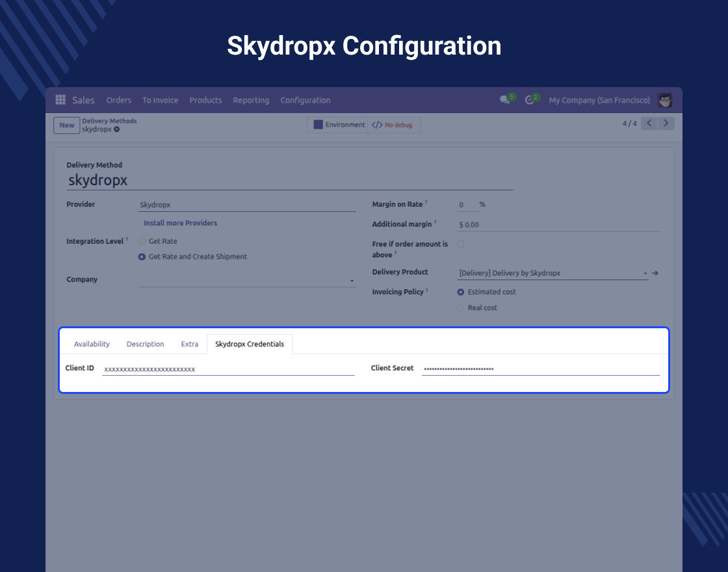
Task: Show Invoicing Policy help icon
Action: pyautogui.click(x=426, y=290)
